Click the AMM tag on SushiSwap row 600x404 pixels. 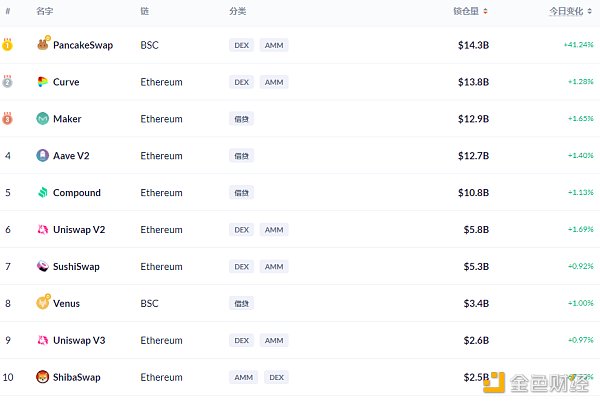[273, 267]
